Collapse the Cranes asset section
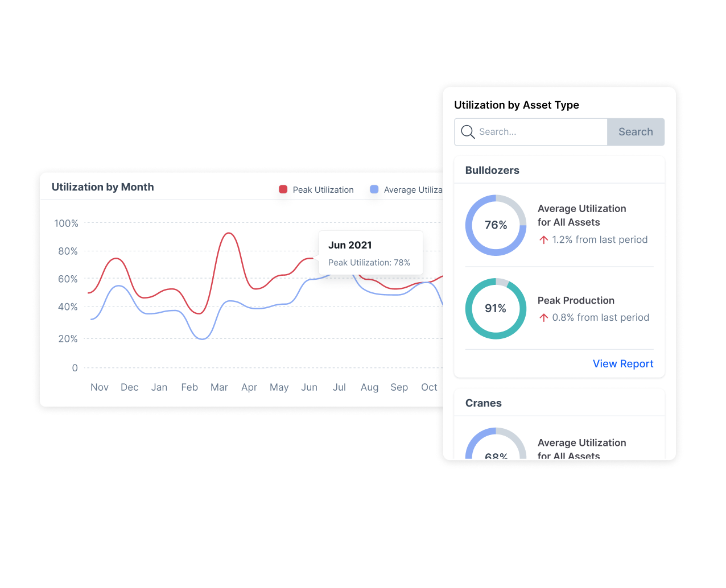This screenshot has width=726, height=588. click(483, 403)
